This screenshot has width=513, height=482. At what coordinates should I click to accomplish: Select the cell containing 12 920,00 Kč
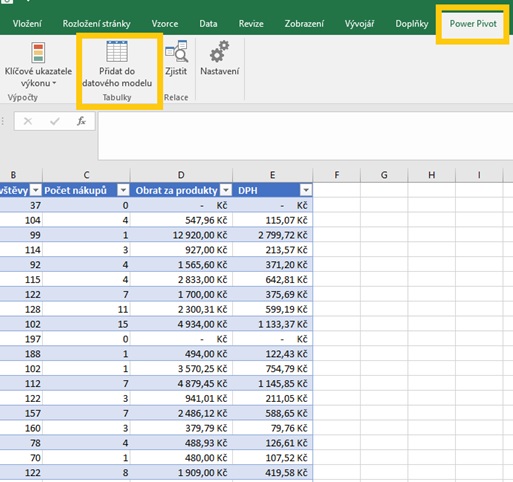pos(181,235)
